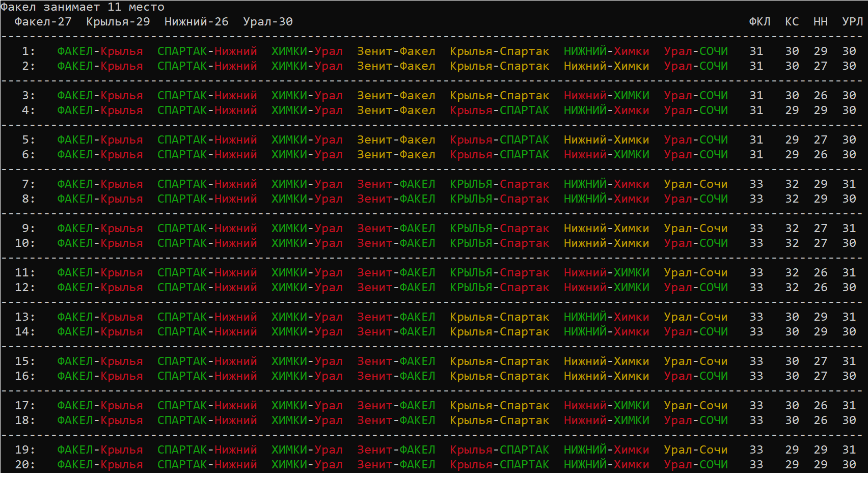Screen dimensions: 868x478
Task: Click the "УРЛ" column header
Action: pos(852,22)
